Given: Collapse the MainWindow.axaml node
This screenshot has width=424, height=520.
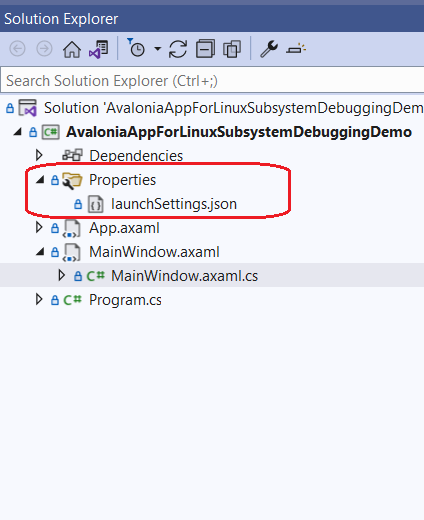Looking at the screenshot, I should pyautogui.click(x=40, y=252).
